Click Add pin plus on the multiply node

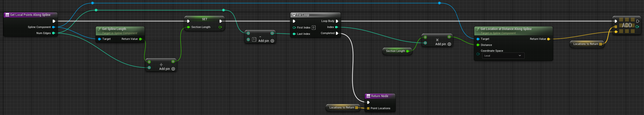(449, 44)
